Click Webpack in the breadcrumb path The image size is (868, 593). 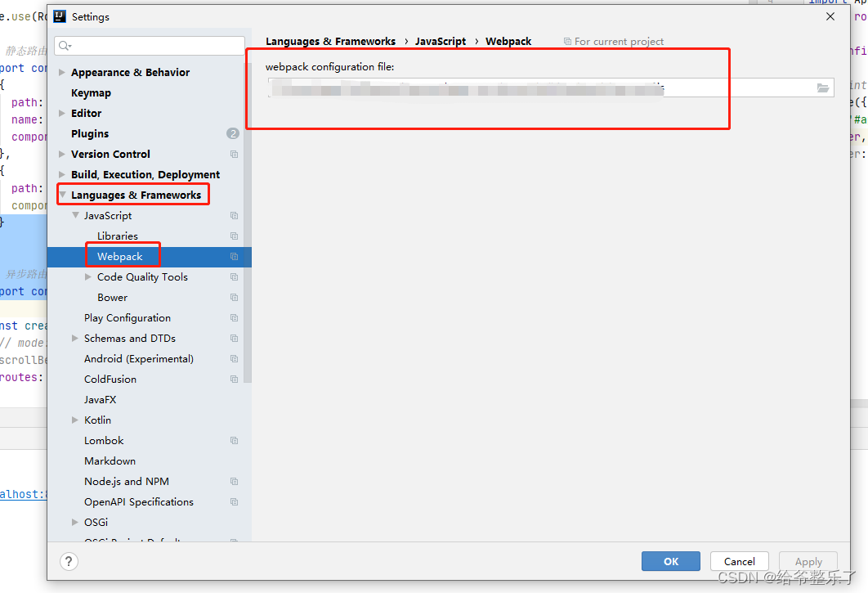click(508, 42)
